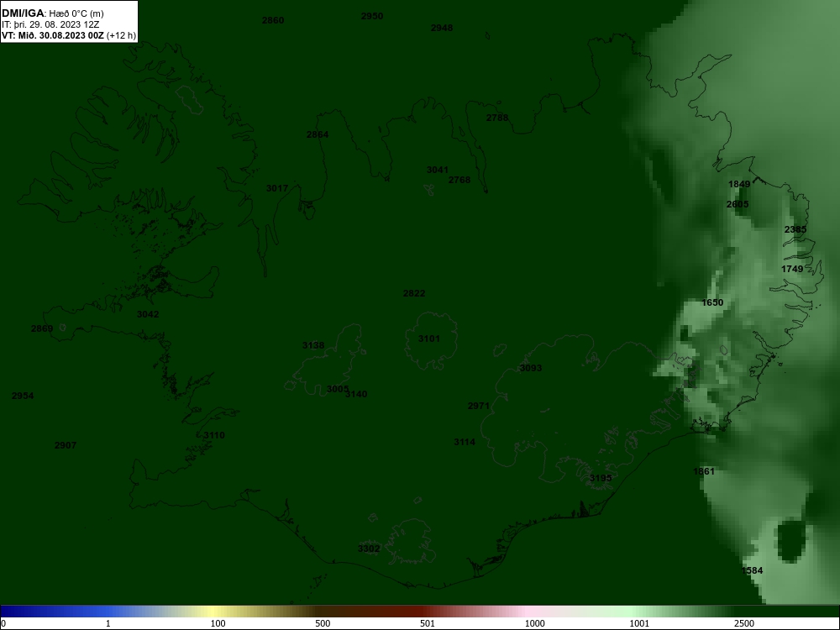The image size is (840, 630).
Task: Click the 1849 value on the map
Action: [738, 184]
